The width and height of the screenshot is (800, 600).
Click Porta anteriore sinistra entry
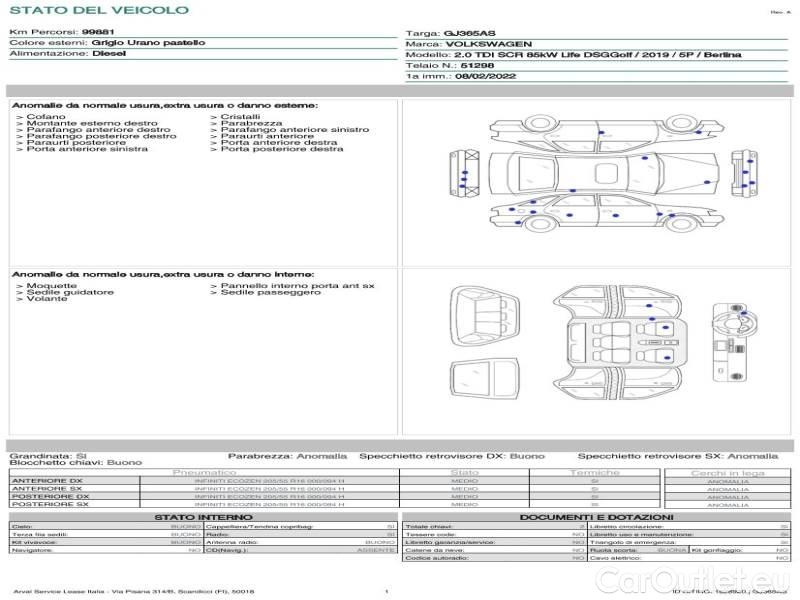click(87, 149)
